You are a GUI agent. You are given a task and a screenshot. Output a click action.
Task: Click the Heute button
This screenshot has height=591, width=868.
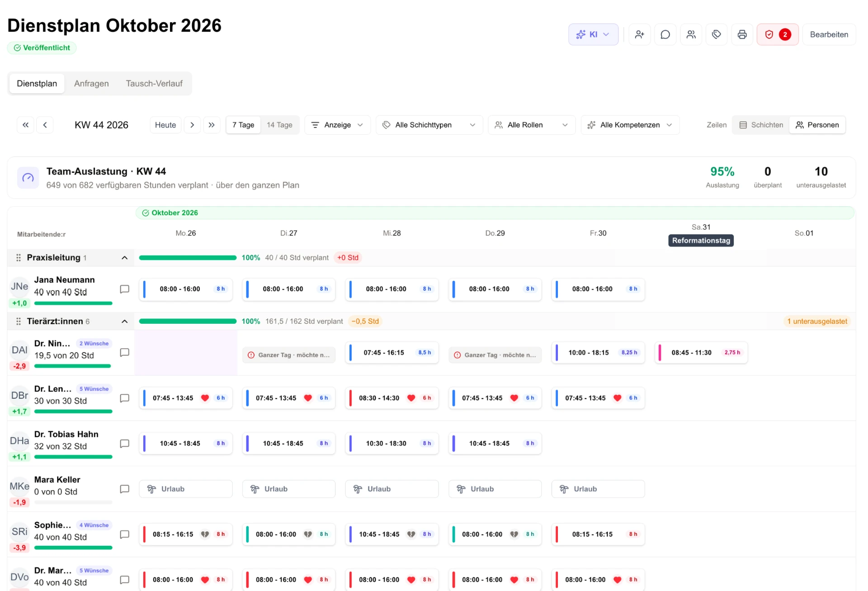click(x=165, y=125)
